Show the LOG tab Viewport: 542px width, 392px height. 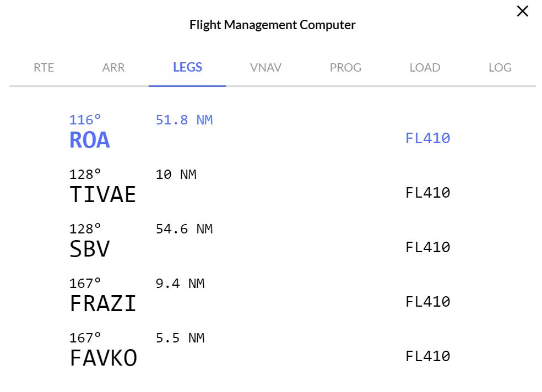(500, 68)
